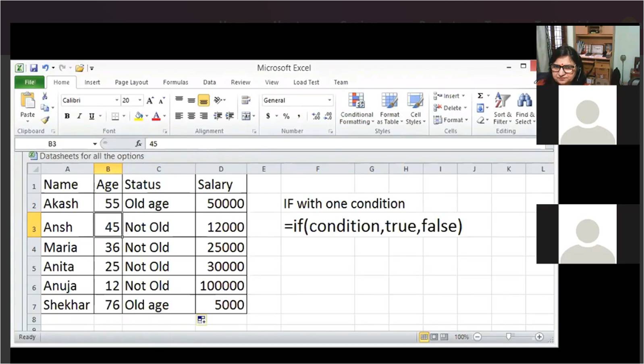Viewport: 644px width, 364px height.
Task: Set Middle Align for cell content
Action: (x=191, y=100)
